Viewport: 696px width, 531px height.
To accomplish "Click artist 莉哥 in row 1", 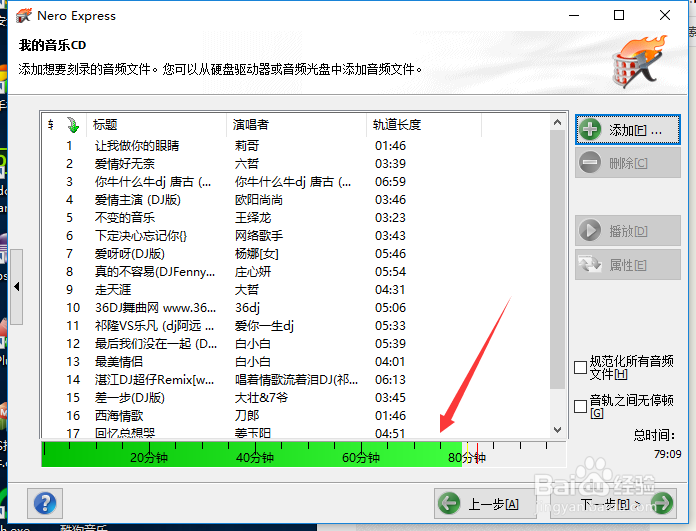I will coord(247,146).
